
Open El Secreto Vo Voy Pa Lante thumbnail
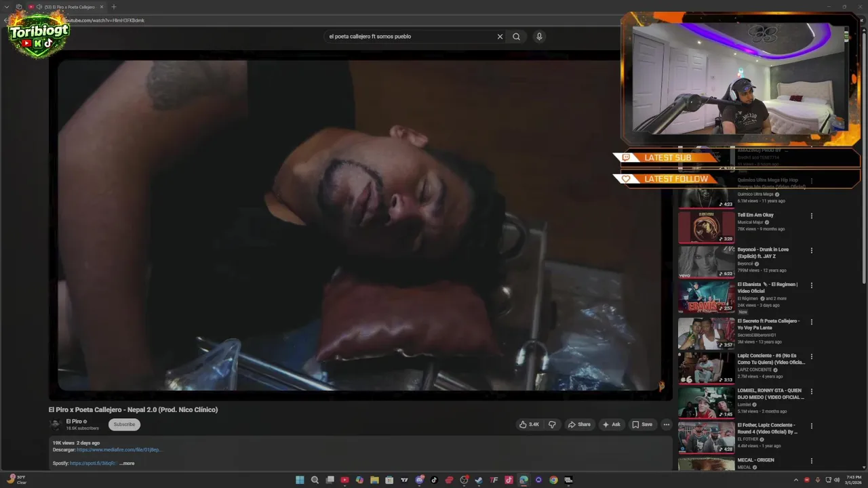tap(706, 333)
